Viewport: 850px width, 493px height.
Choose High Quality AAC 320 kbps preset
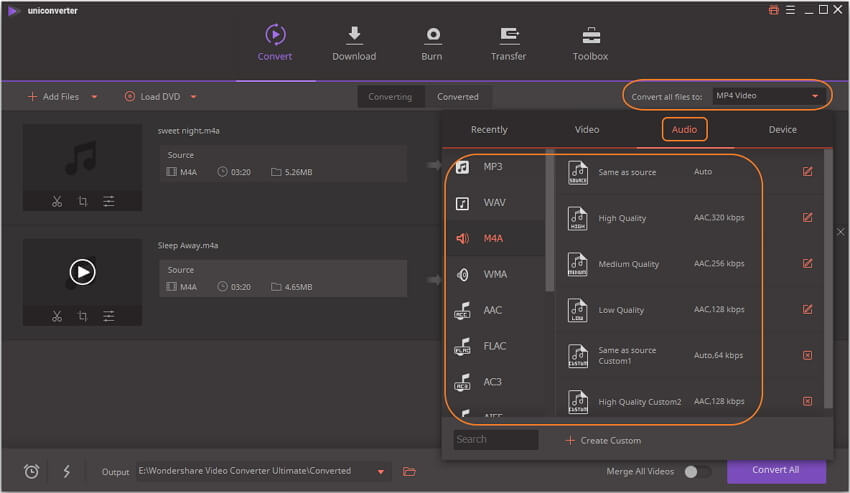pos(688,218)
